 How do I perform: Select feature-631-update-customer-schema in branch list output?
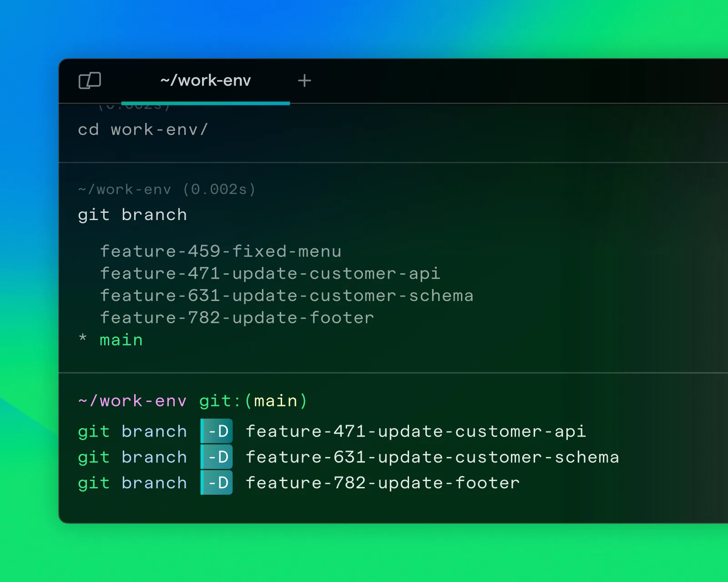287,296
